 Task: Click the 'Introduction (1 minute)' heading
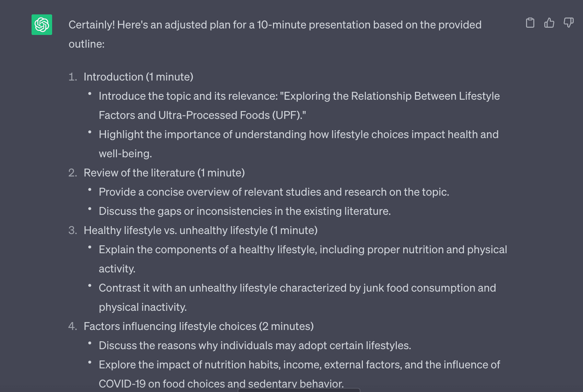click(139, 77)
